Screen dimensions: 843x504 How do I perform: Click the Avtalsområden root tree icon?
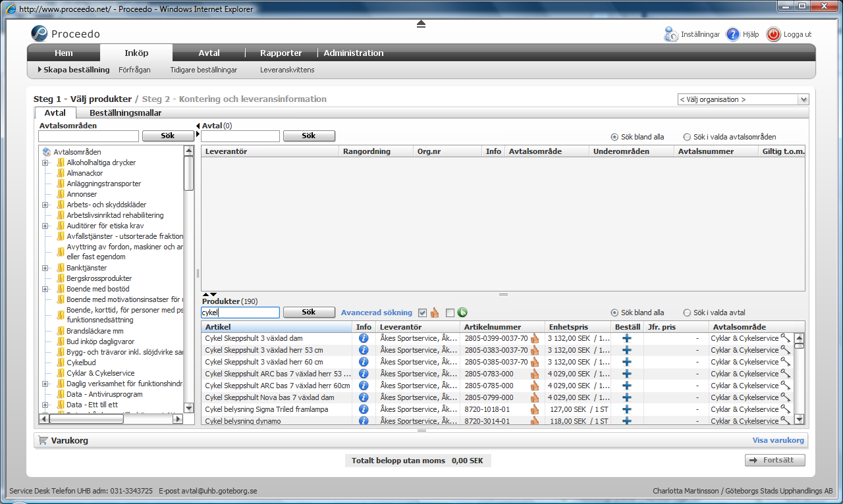point(47,152)
